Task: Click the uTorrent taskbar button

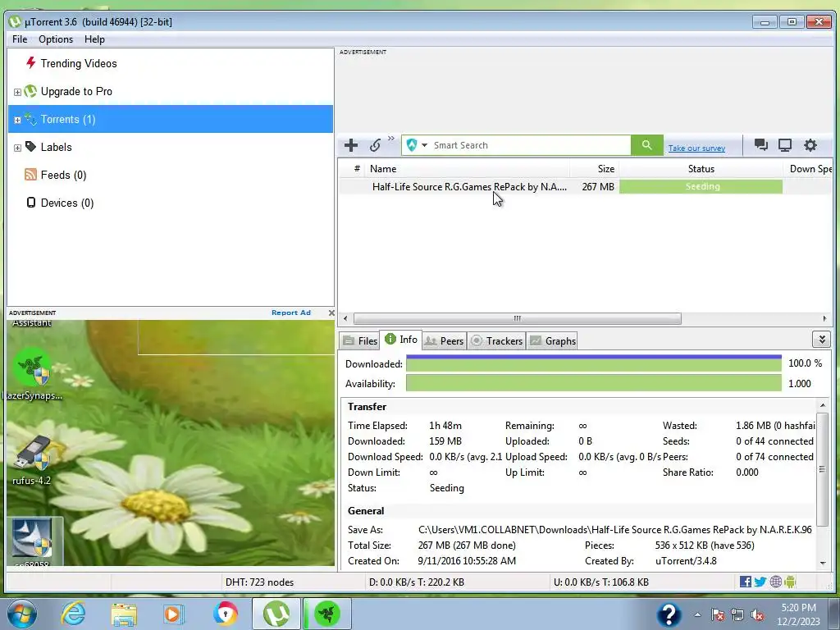Action: pyautogui.click(x=276, y=614)
